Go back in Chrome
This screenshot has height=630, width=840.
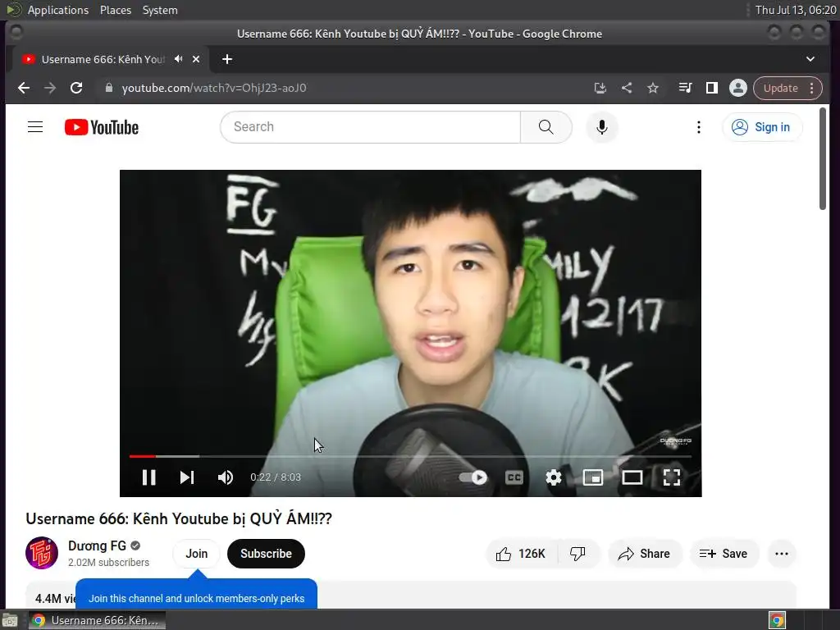point(24,88)
